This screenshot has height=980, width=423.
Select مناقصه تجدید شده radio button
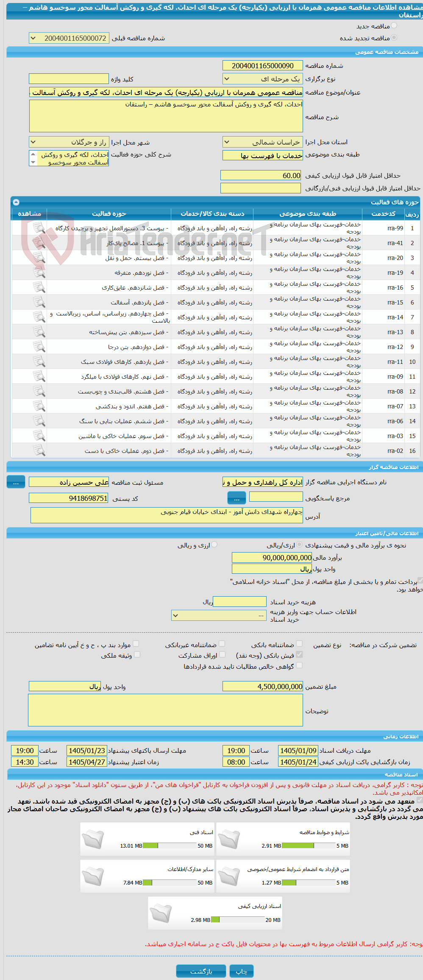394,38
